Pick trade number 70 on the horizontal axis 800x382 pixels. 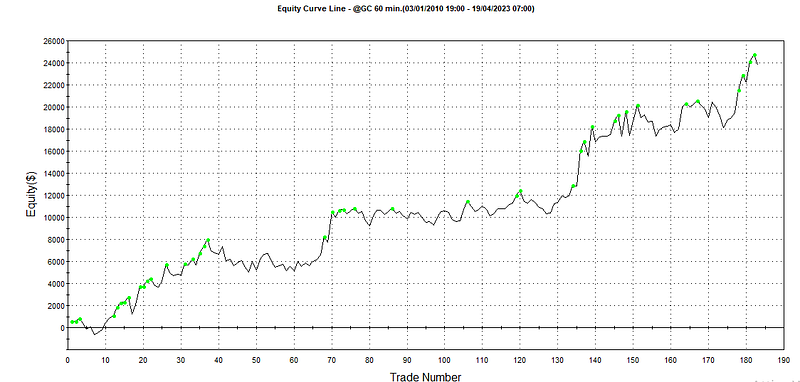tap(332, 360)
